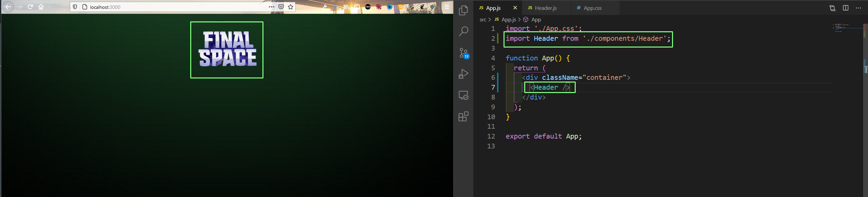Click the 'return (' line

coord(530,68)
